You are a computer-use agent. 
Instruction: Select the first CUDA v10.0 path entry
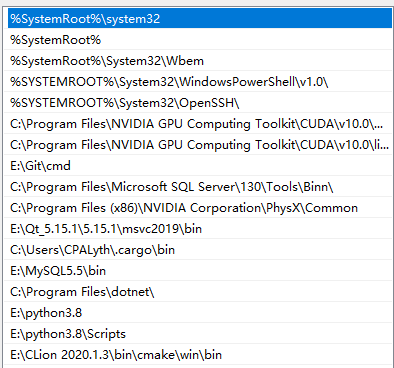coord(199,124)
